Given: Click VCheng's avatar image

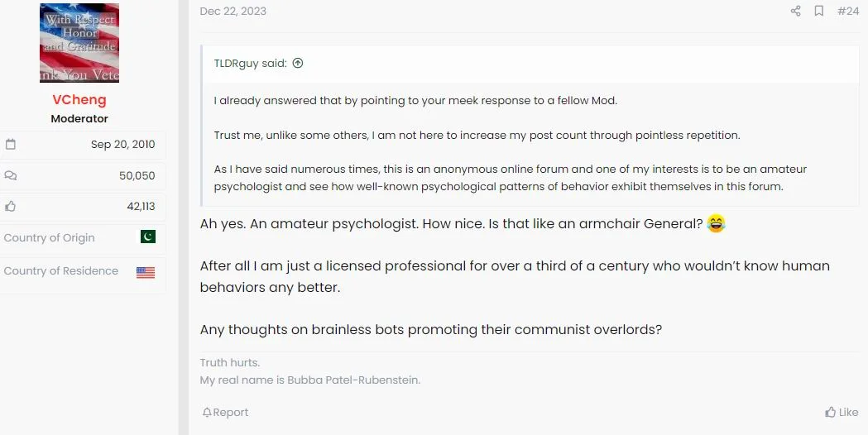Looking at the screenshot, I should (79, 43).
